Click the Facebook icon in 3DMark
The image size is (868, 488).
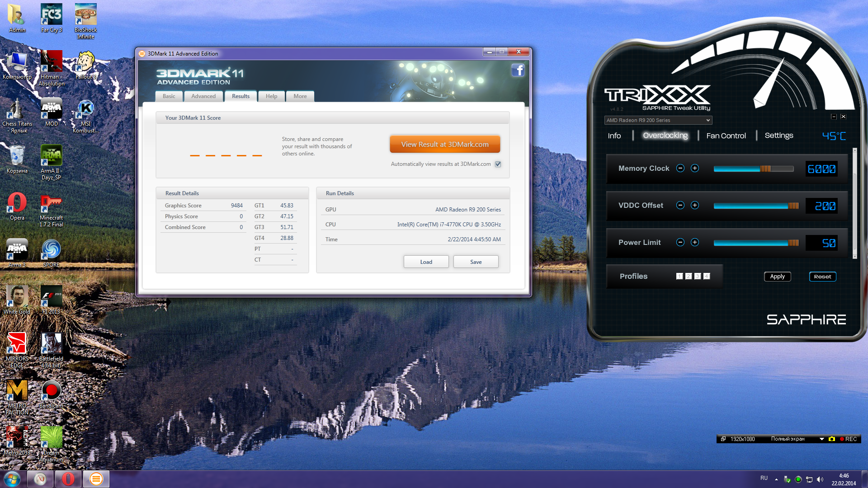click(x=518, y=70)
